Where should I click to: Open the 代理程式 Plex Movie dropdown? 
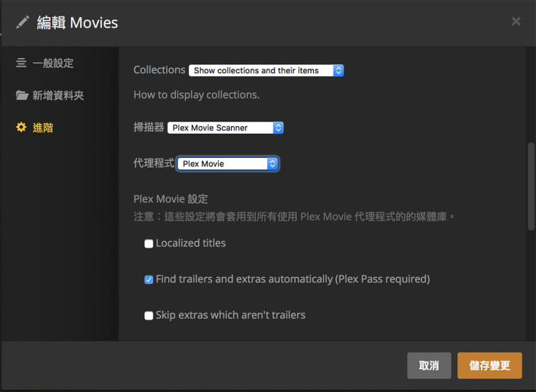(228, 164)
